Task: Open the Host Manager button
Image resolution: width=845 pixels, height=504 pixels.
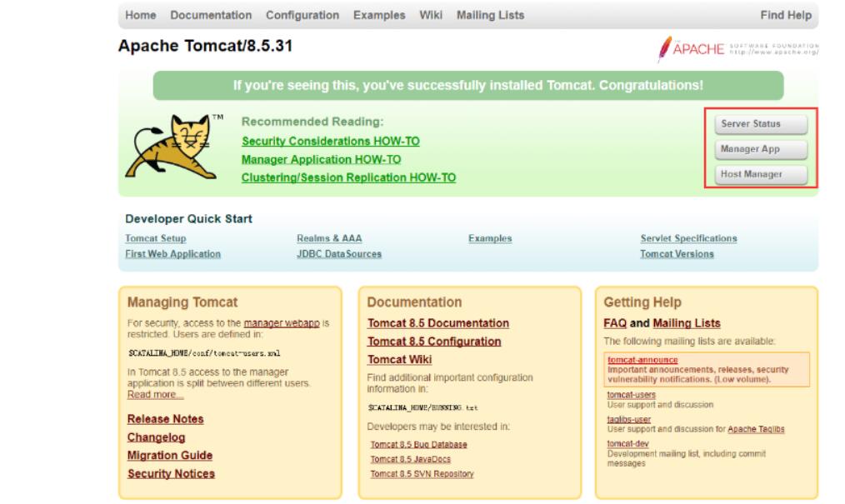Action: coord(761,174)
